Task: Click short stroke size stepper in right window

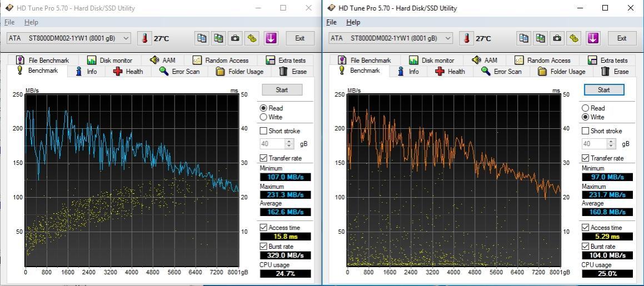Action: coord(612,144)
